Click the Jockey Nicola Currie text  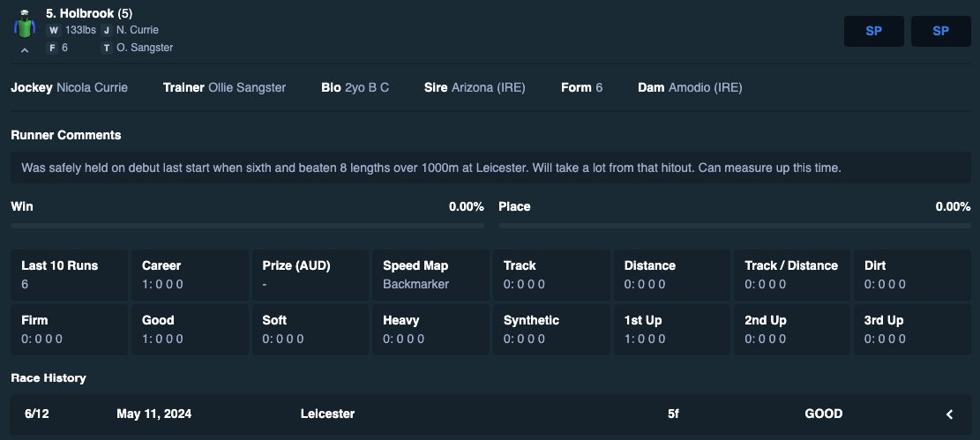(x=70, y=87)
